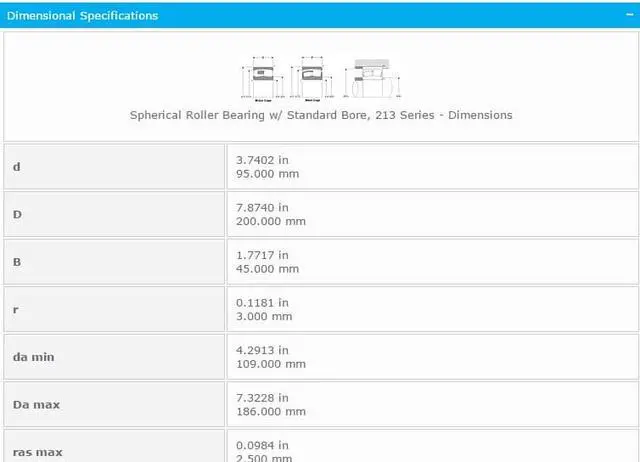Select the value 7.8740 in
The image size is (640, 462).
[262, 208]
